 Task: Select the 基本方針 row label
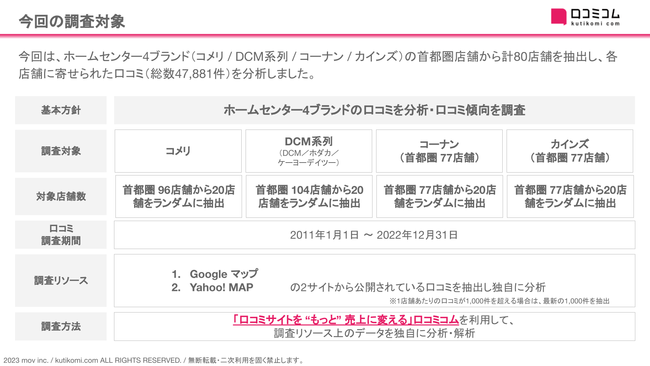61,110
